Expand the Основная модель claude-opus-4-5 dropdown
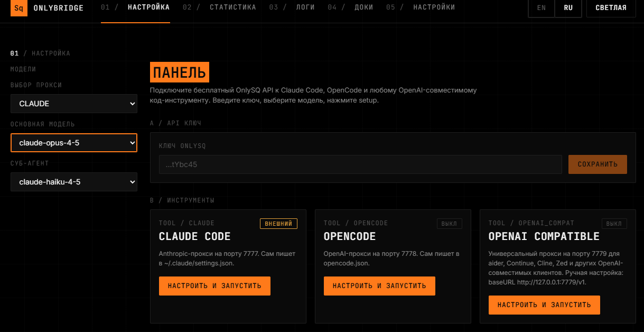The height and width of the screenshot is (332, 644). click(74, 143)
